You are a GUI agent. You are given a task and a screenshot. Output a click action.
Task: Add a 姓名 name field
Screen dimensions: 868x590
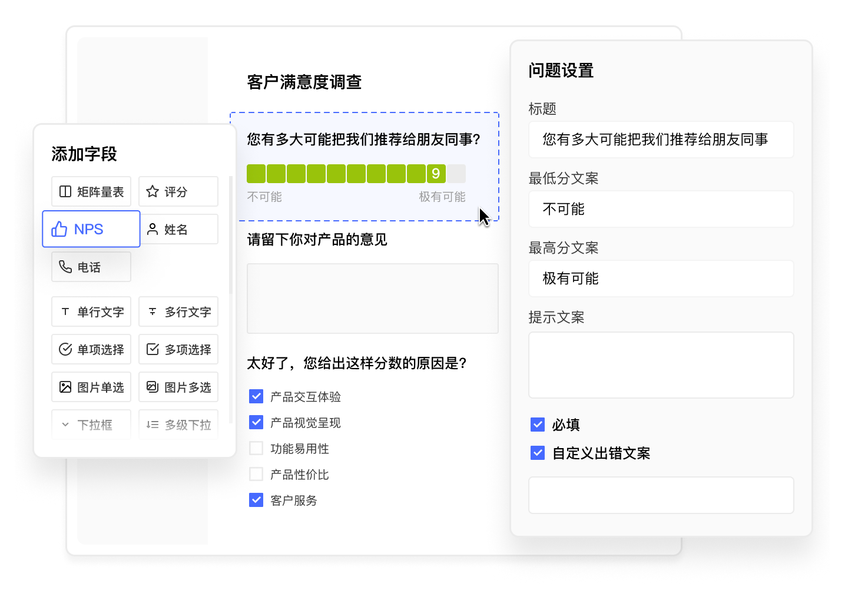tap(178, 229)
